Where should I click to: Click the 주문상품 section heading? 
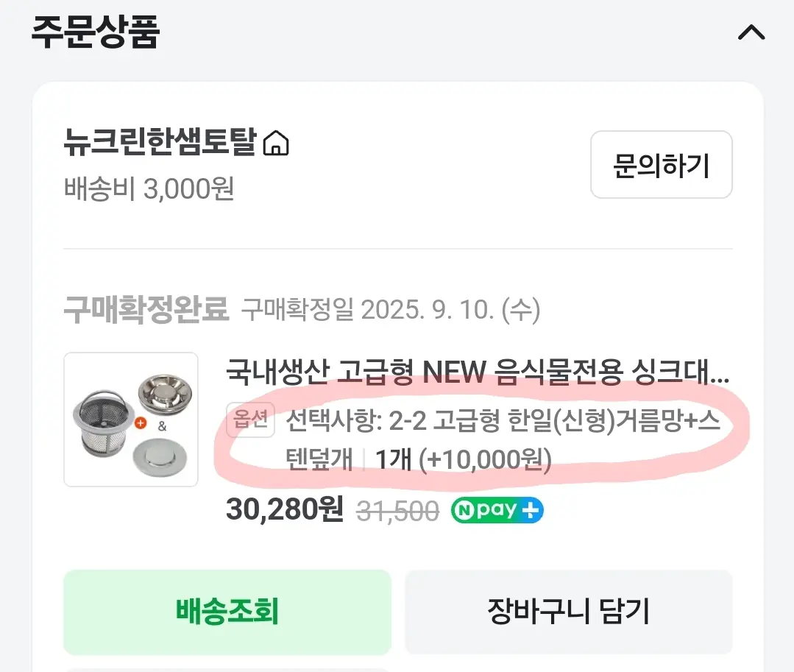click(95, 32)
